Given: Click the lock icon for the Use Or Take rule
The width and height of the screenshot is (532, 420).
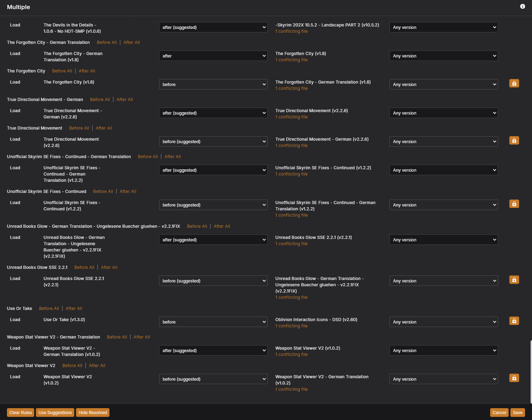Looking at the screenshot, I should coord(514,321).
